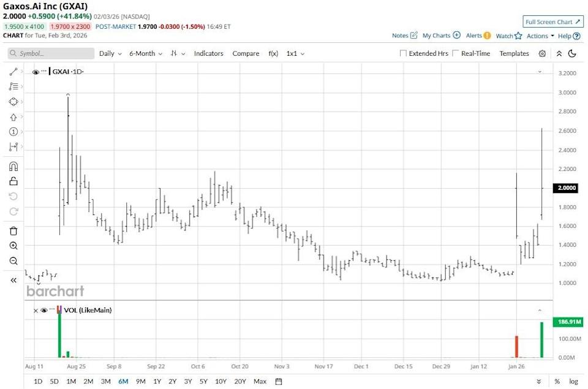Switch to dark mode with the moon icon
This screenshot has width=588, height=389.
[x=572, y=54]
